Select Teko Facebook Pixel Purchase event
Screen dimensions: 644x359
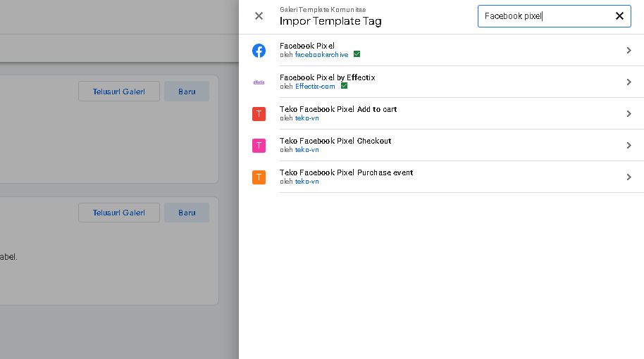pyautogui.click(x=346, y=172)
